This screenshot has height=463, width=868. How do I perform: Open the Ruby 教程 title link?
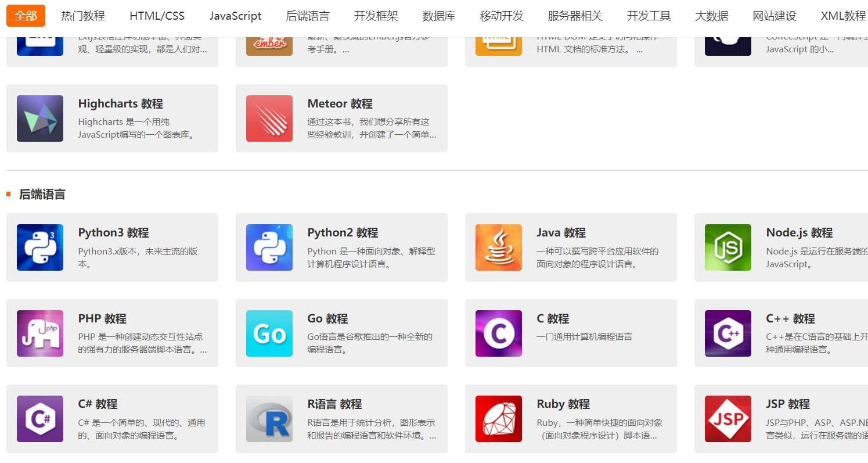click(x=564, y=404)
